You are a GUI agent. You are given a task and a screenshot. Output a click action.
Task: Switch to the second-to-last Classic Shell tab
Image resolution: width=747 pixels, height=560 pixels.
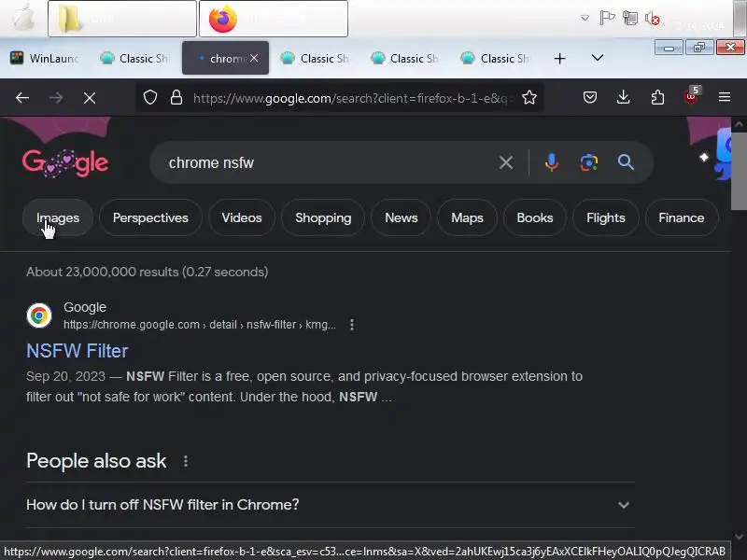click(405, 59)
